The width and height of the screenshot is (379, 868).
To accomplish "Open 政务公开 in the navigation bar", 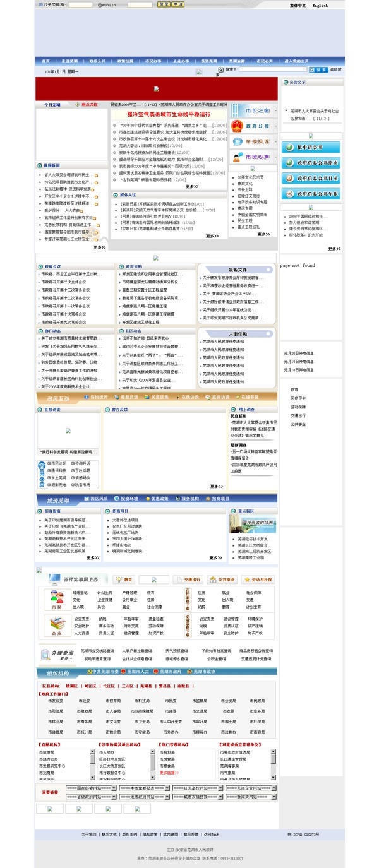I will point(97,61).
